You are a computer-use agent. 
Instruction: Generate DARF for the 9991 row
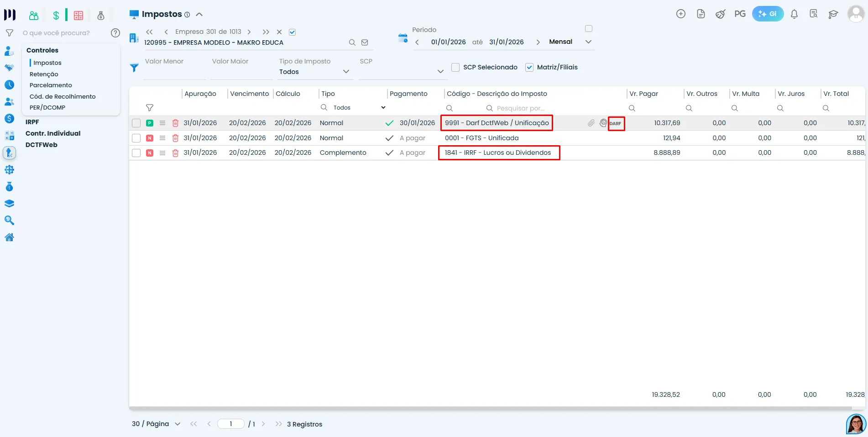[616, 123]
